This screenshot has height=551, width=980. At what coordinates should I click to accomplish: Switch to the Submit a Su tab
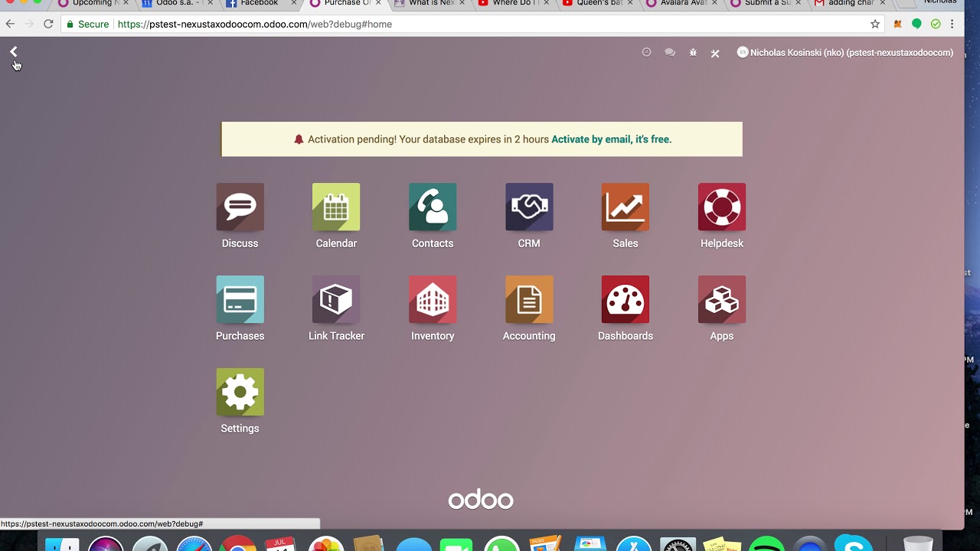[764, 4]
